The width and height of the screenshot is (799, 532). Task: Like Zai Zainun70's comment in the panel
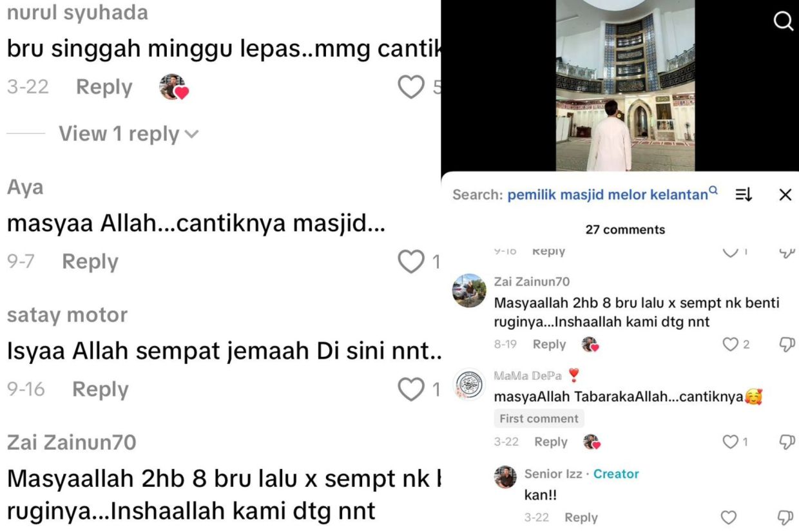[730, 345]
